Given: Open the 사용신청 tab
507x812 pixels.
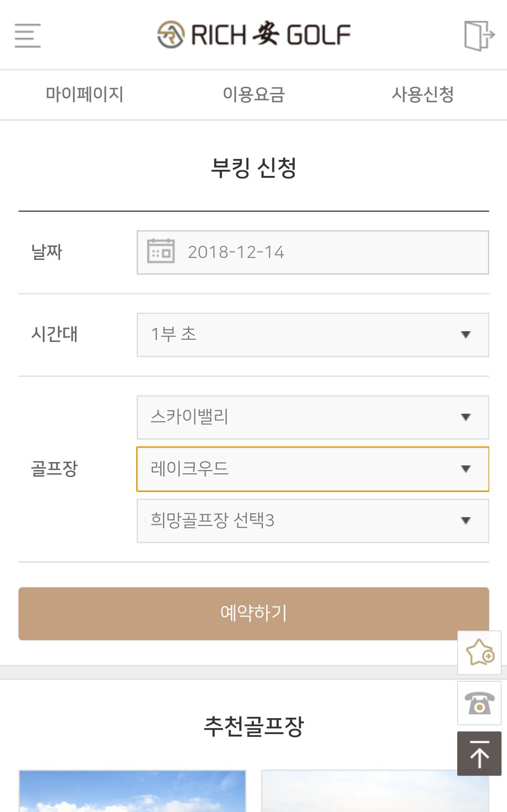Looking at the screenshot, I should pos(422,94).
